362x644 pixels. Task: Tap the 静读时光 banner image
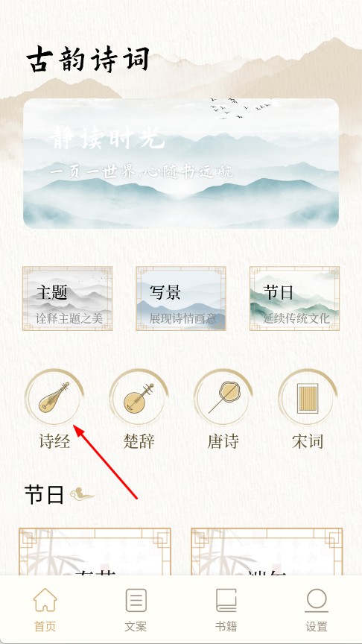tap(181, 163)
